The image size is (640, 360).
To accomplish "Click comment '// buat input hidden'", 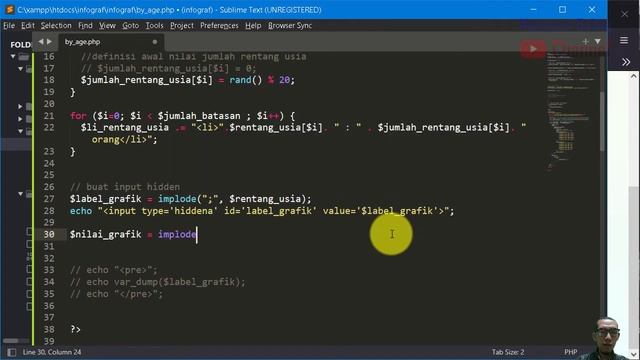I will (x=125, y=187).
